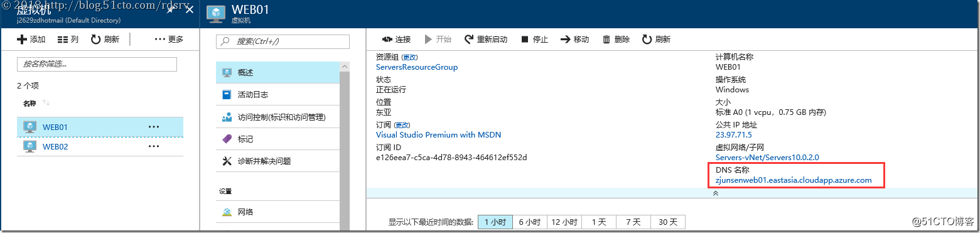Click the subscription ID text e126eea7
The image size is (980, 233).
coord(451,158)
